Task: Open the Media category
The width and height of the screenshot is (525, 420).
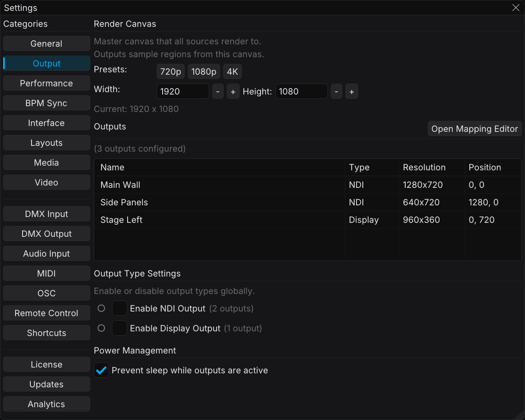Action: tap(47, 163)
